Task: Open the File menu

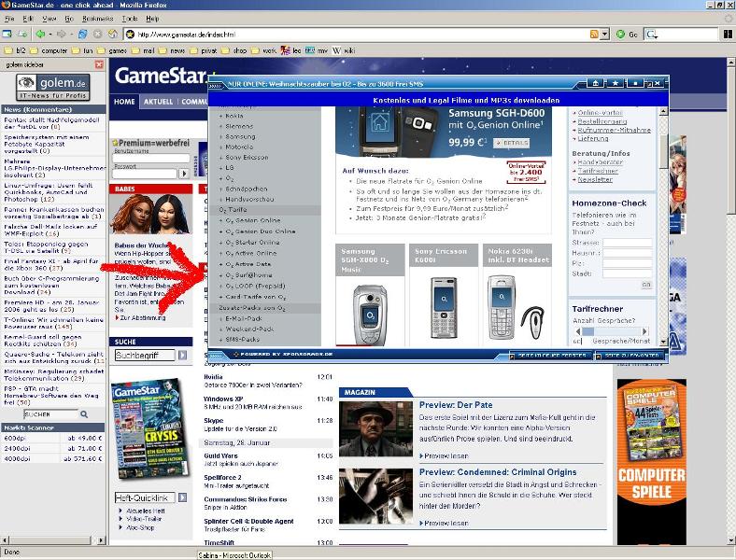Action: pos(9,19)
